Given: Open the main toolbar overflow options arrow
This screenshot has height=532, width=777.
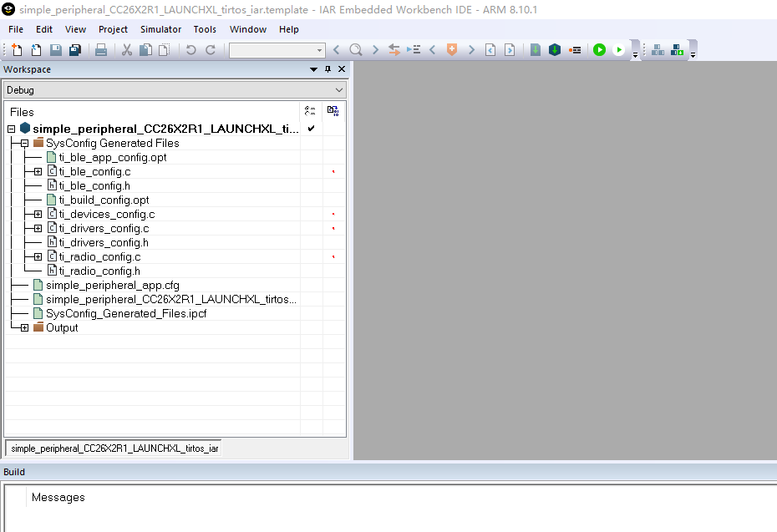Looking at the screenshot, I should (x=635, y=54).
